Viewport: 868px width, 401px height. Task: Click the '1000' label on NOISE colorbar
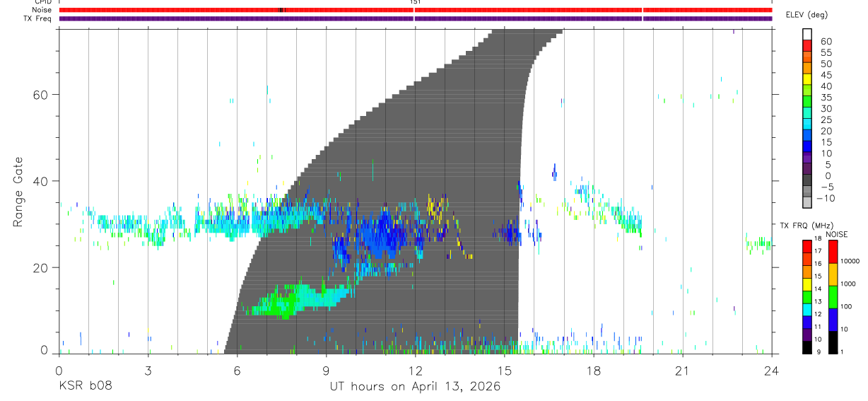pos(848,284)
